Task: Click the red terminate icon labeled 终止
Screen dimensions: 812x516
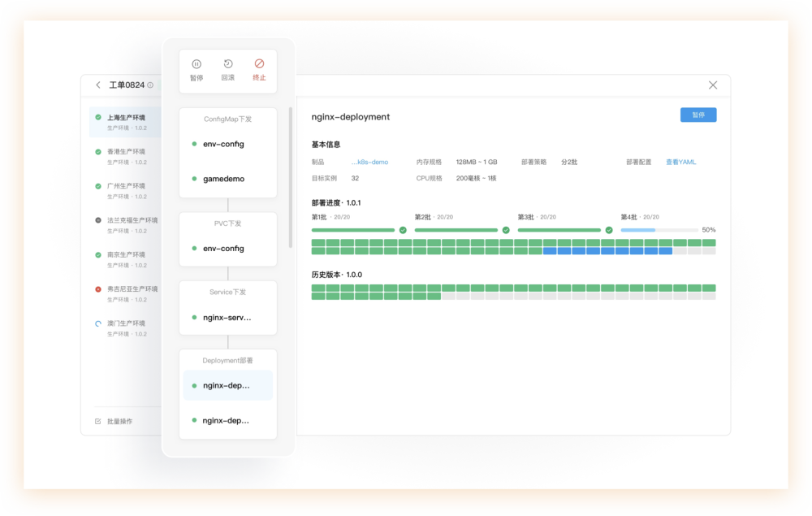Action: pyautogui.click(x=260, y=63)
